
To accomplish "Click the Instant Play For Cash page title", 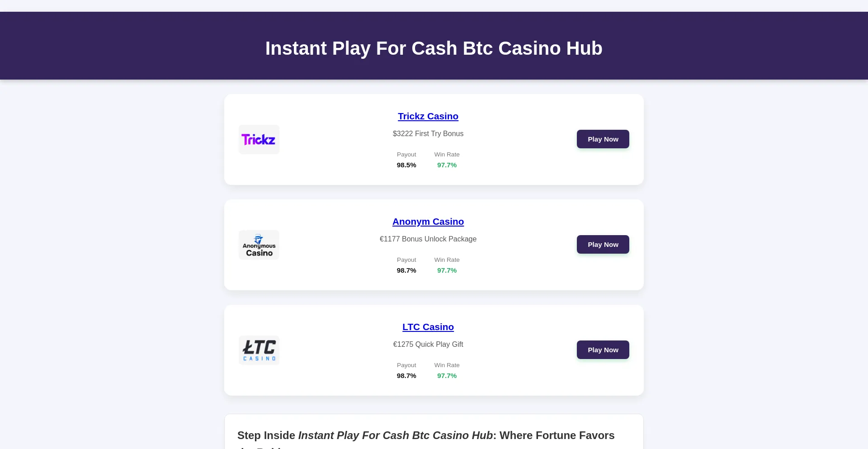I will pos(434,48).
